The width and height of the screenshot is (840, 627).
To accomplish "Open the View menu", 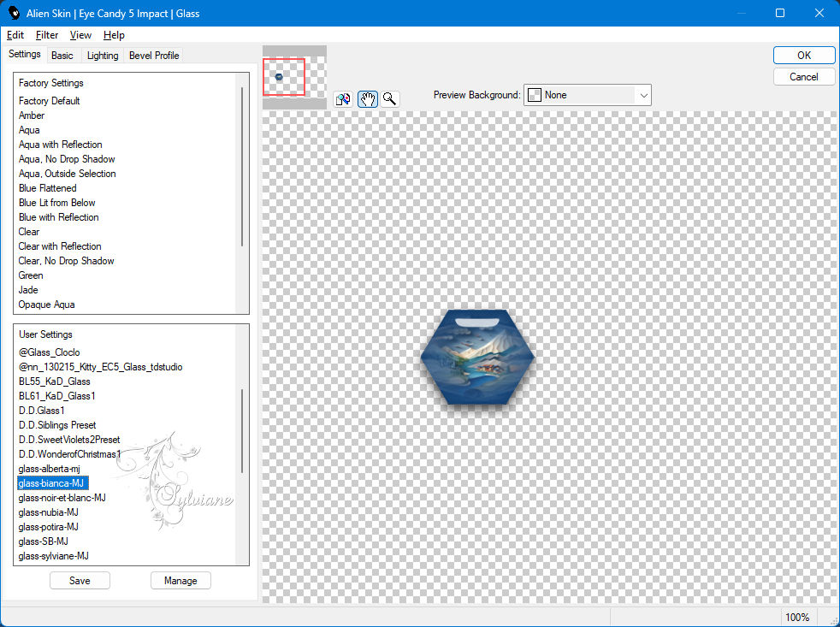I will (x=80, y=35).
